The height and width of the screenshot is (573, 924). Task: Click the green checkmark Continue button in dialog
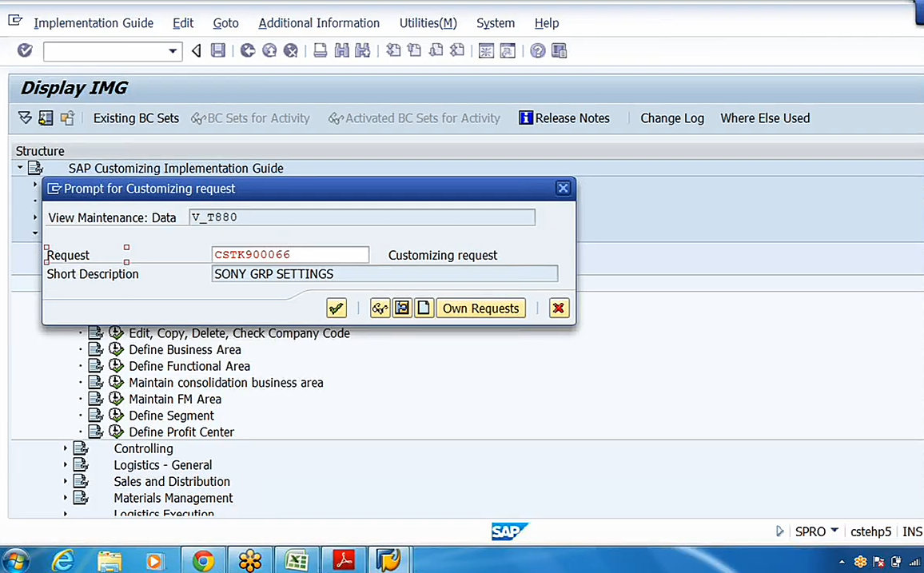coord(337,308)
